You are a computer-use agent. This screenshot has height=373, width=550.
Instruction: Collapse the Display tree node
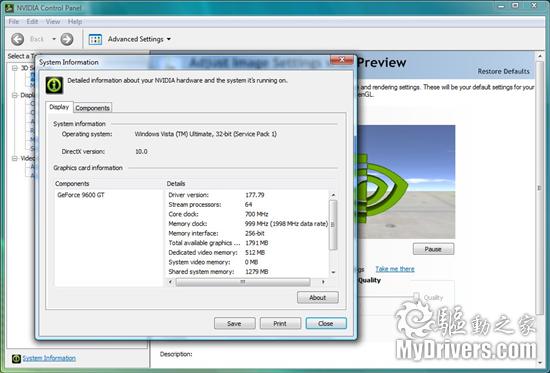[x=15, y=95]
